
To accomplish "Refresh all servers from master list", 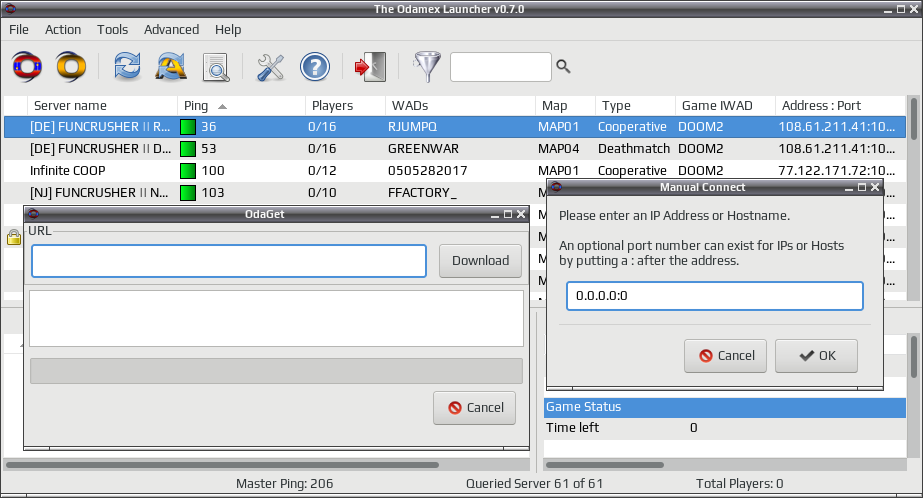I will click(171, 67).
